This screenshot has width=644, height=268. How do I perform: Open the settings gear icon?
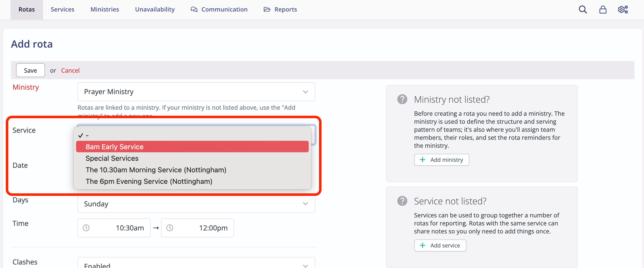click(623, 10)
